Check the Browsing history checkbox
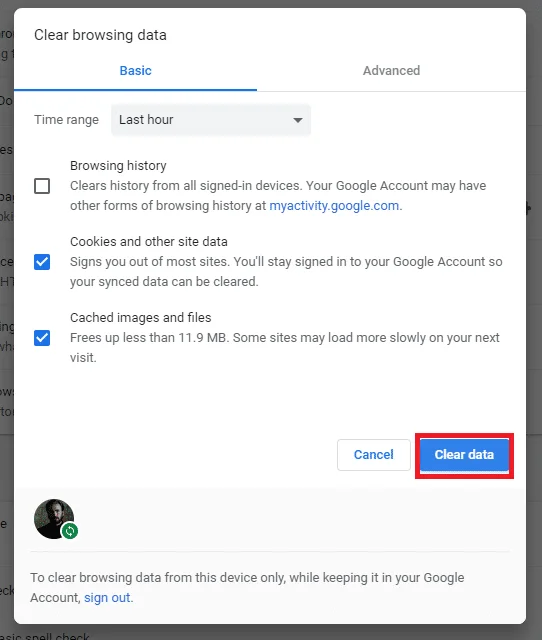Viewport: 542px width, 640px height. (x=42, y=186)
